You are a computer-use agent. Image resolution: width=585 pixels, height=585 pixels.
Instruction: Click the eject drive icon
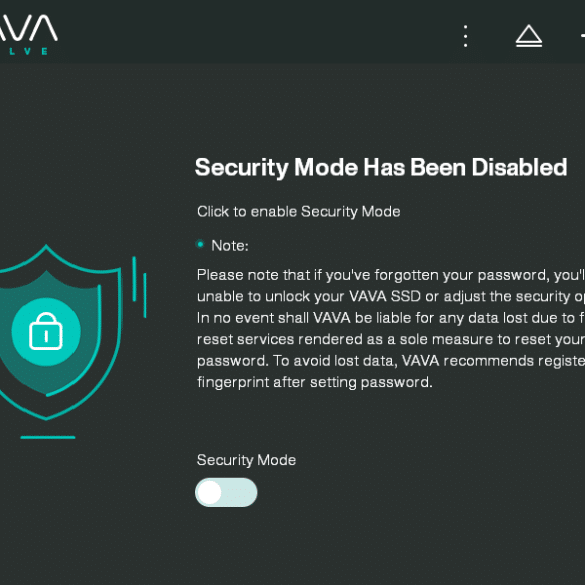(x=529, y=36)
